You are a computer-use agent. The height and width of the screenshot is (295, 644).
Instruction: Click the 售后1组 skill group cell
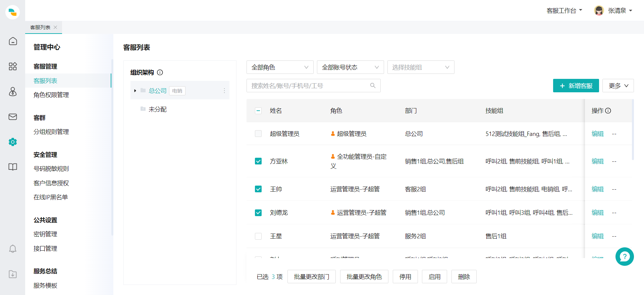click(496, 236)
